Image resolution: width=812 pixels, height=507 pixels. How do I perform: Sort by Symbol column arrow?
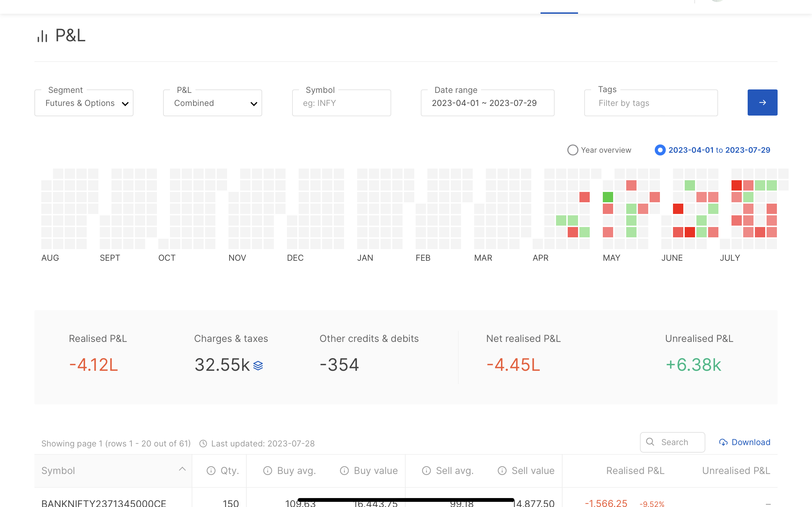182,469
